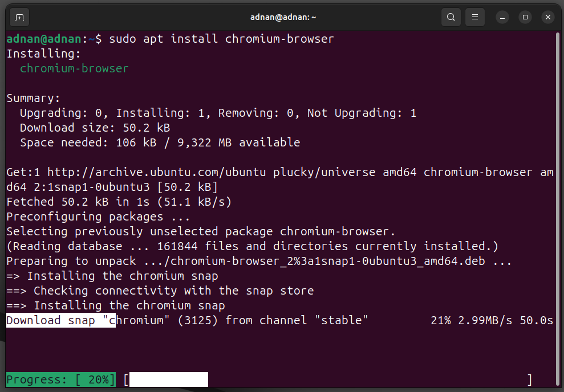
Task: Click the 'Upgrading: 0, Installing: 1' line
Action: [218, 113]
